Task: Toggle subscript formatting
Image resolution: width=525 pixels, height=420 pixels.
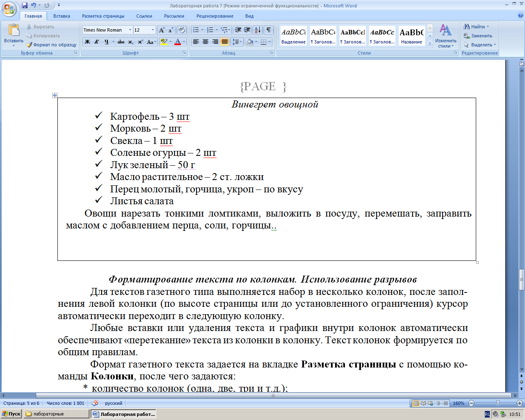Action: pos(130,42)
